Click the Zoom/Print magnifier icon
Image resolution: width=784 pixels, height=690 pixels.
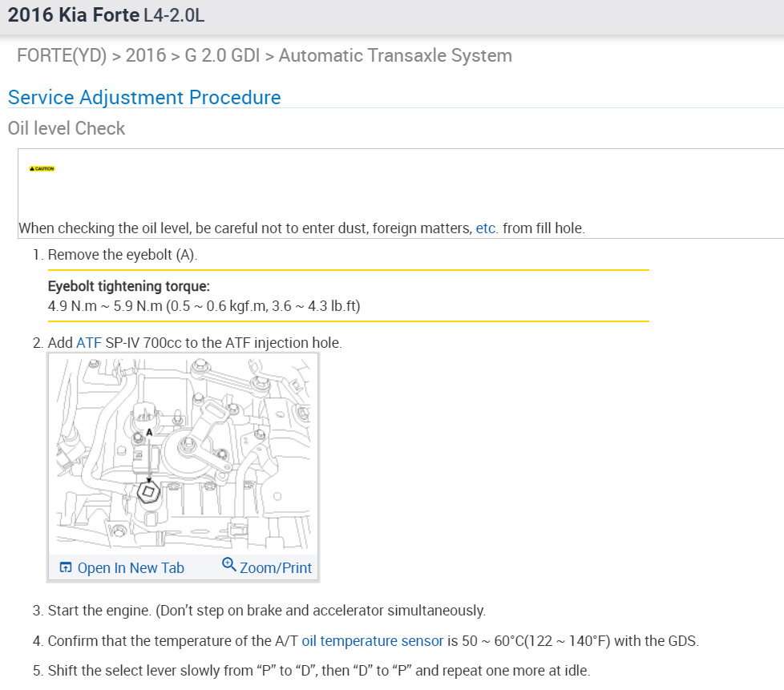(228, 565)
